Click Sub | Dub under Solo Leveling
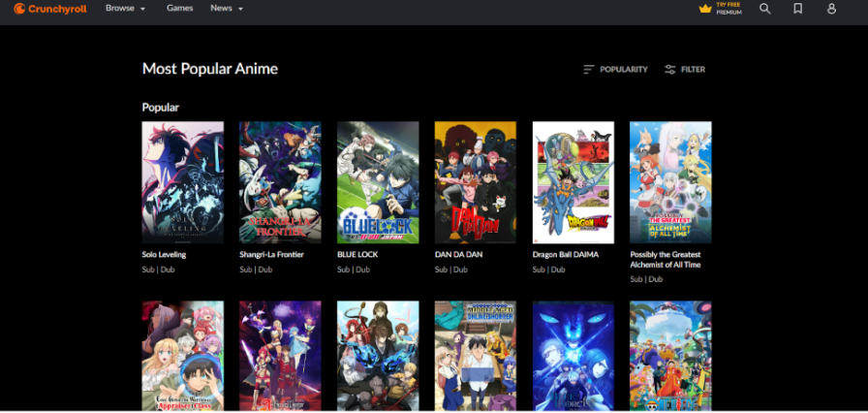Image resolution: width=868 pixels, height=413 pixels. point(158,270)
